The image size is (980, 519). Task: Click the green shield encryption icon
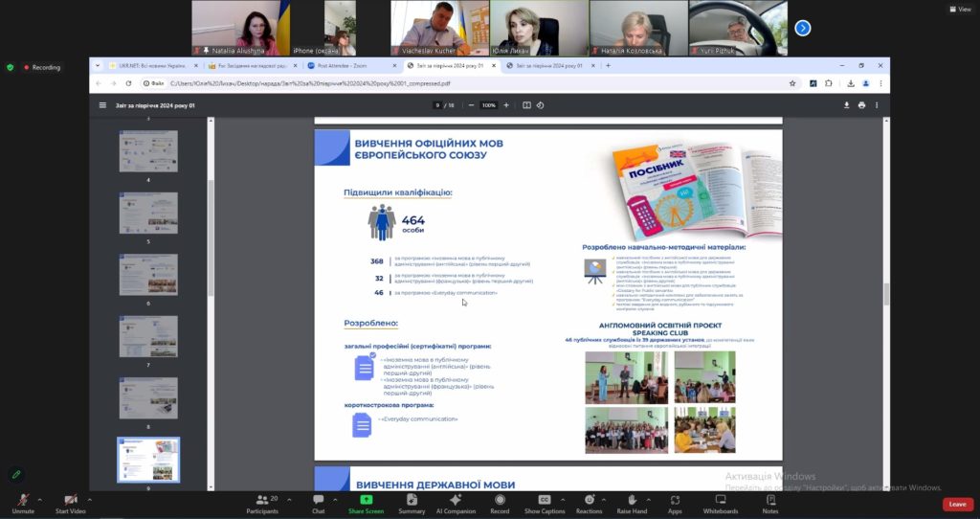click(10, 67)
